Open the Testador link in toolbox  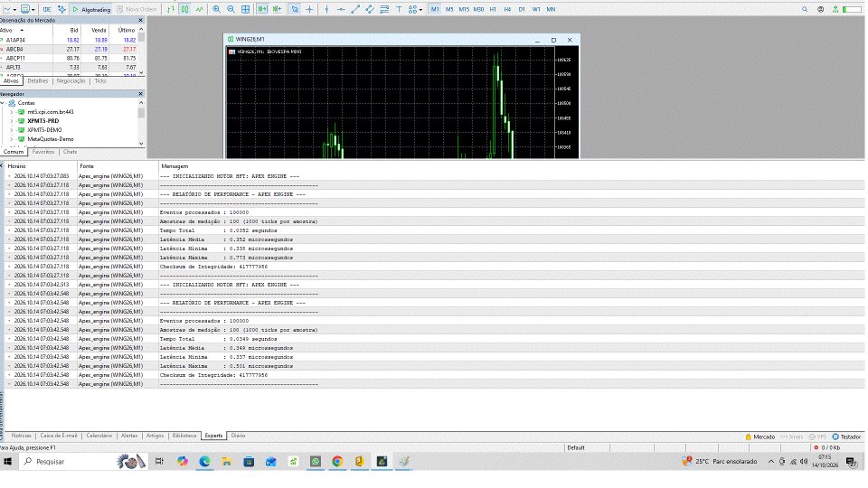point(846,436)
